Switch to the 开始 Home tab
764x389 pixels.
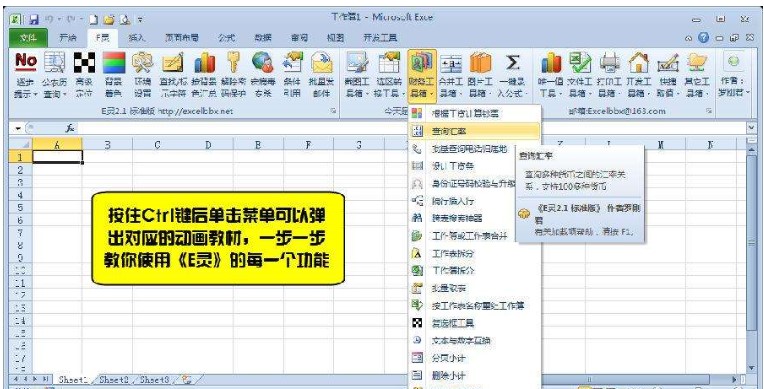pyautogui.click(x=68, y=38)
